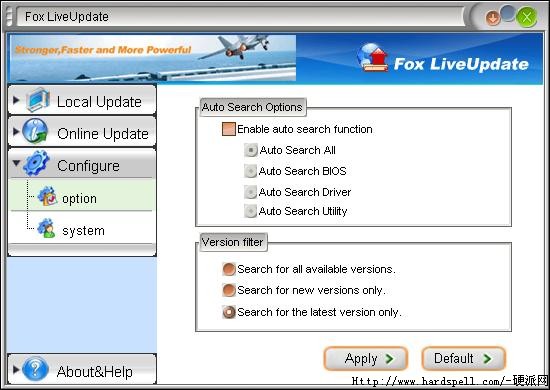Select Search for the latest version only
This screenshot has height=390, width=550.
(x=229, y=312)
